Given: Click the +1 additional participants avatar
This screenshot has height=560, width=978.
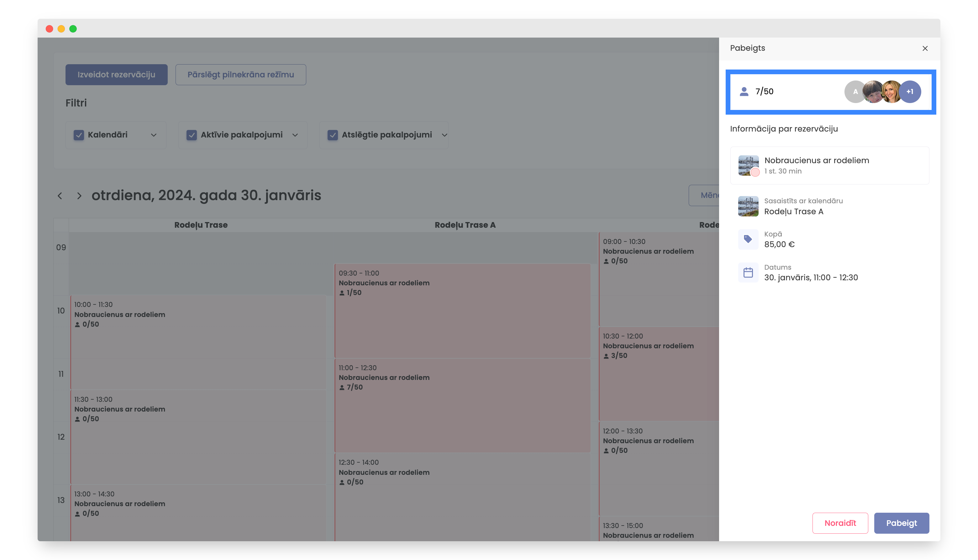Looking at the screenshot, I should [x=910, y=91].
